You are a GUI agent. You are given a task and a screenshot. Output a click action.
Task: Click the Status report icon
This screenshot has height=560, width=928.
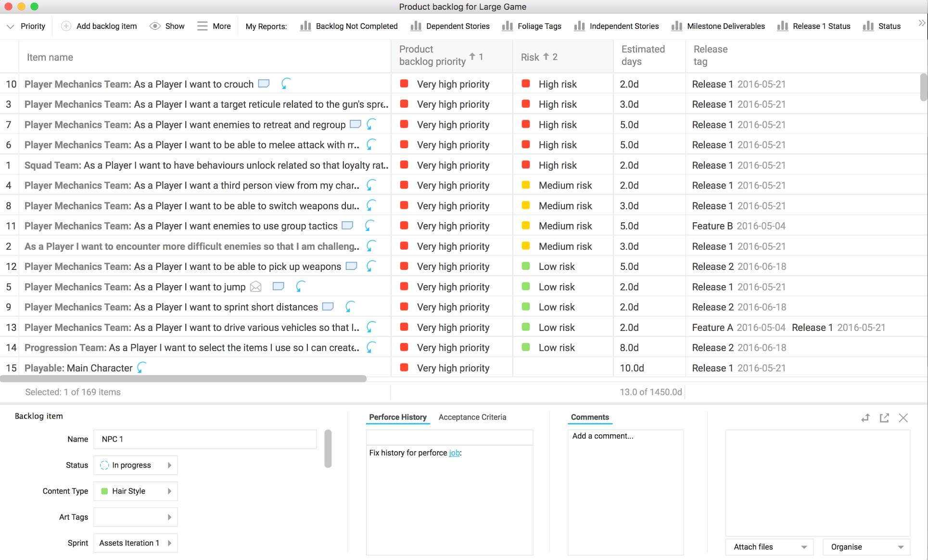coord(867,26)
